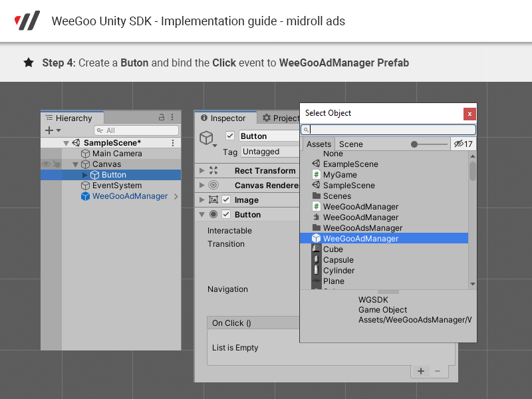Switch to the Inspector tab

click(225, 118)
